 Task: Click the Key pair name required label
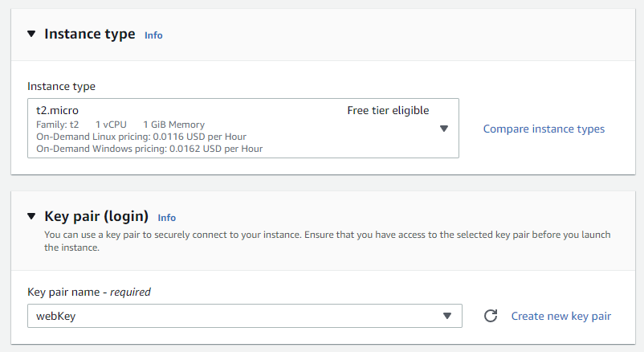pos(88,292)
